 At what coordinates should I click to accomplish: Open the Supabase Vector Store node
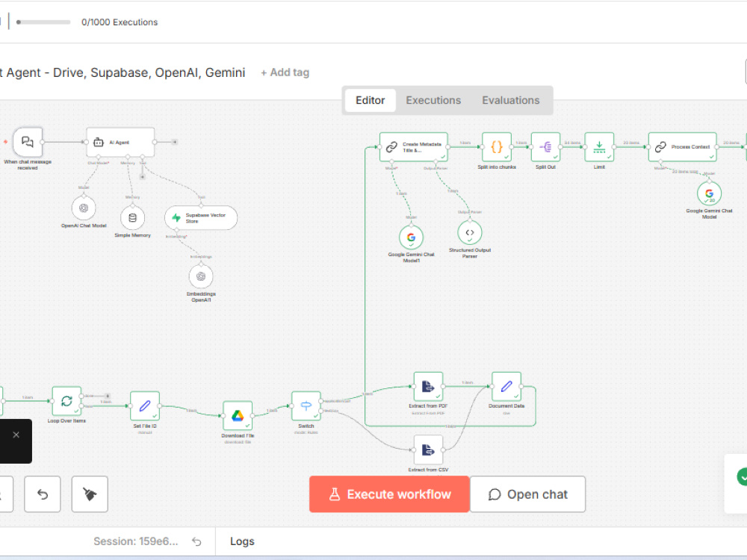click(201, 217)
